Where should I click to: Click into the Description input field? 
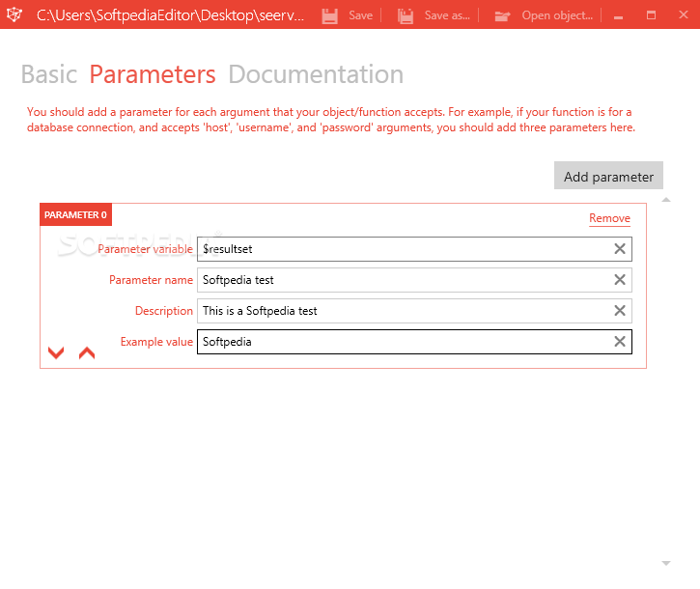pos(414,310)
